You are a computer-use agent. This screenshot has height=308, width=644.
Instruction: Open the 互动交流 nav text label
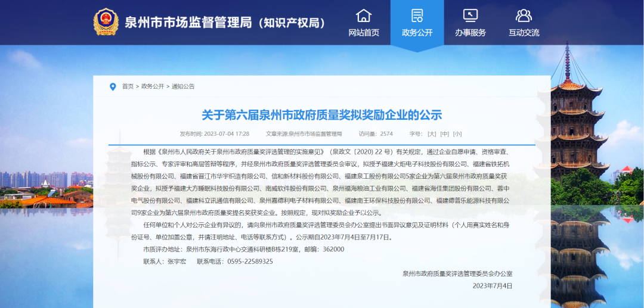[524, 33]
